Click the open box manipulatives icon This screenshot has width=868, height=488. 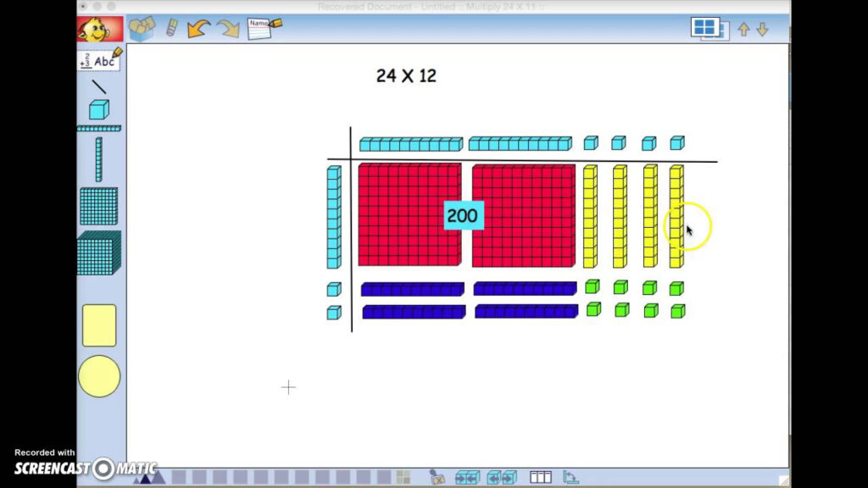[142, 29]
